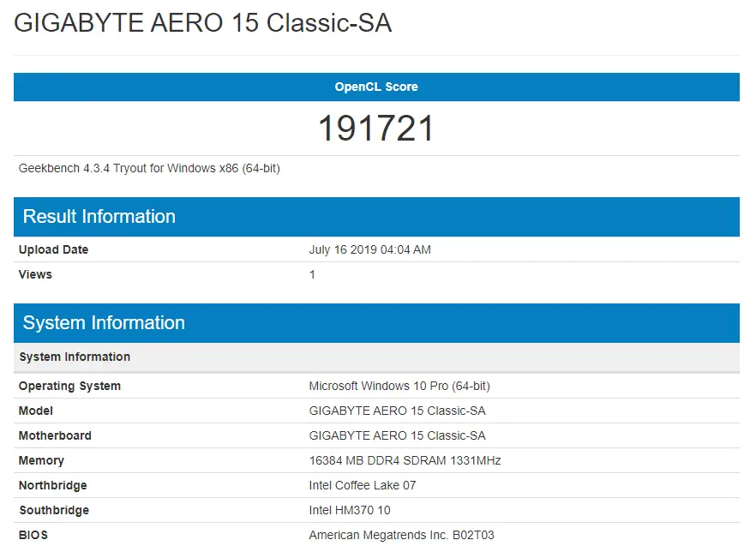
Task: Select the 191721 score value
Action: click(x=376, y=129)
